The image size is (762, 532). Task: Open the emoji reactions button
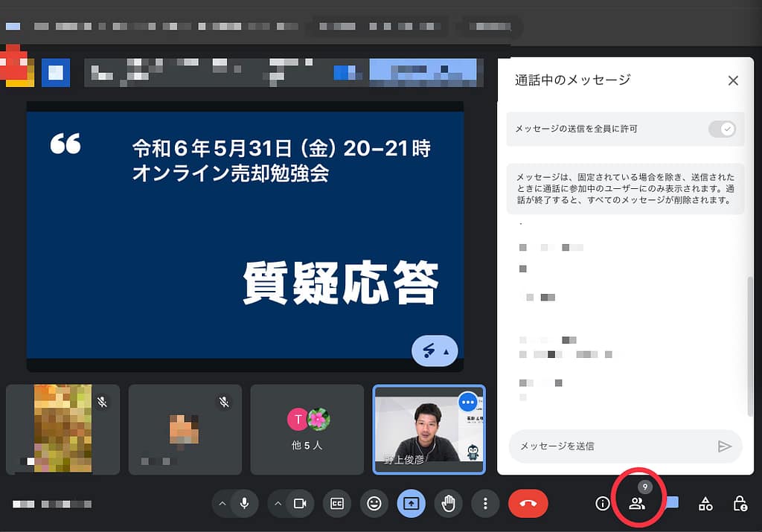click(374, 504)
